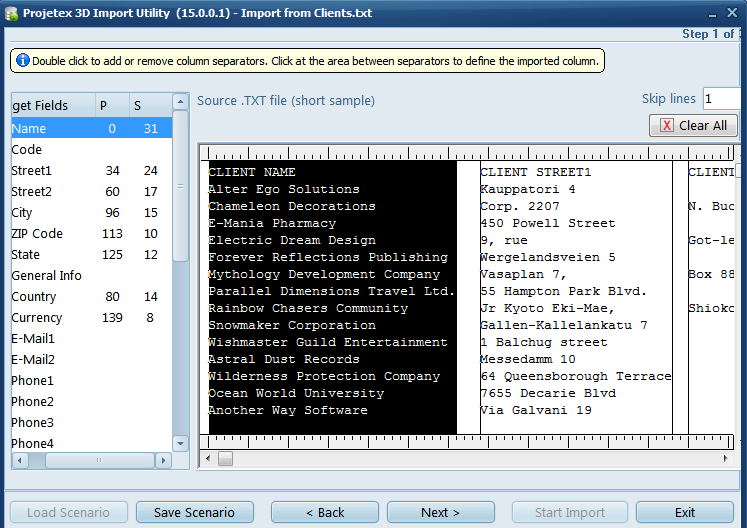The image size is (747, 528).
Task: Click top ruler above source sample
Action: coord(467,153)
